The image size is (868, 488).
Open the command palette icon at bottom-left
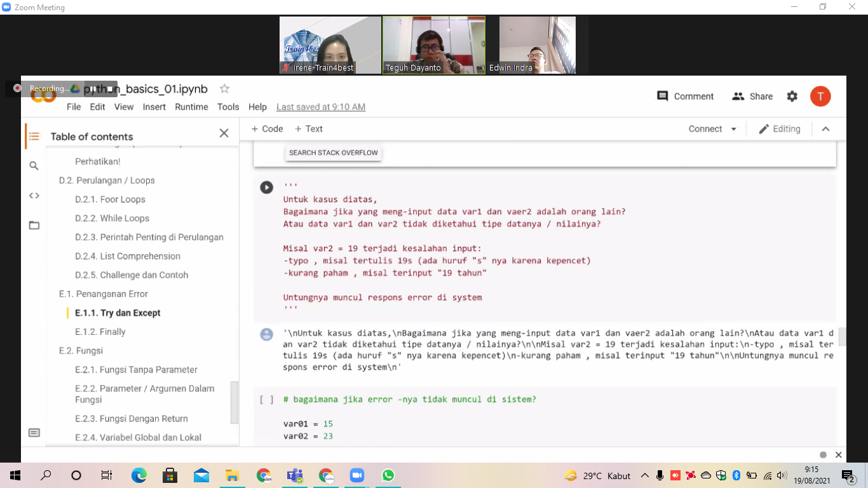pyautogui.click(x=34, y=433)
